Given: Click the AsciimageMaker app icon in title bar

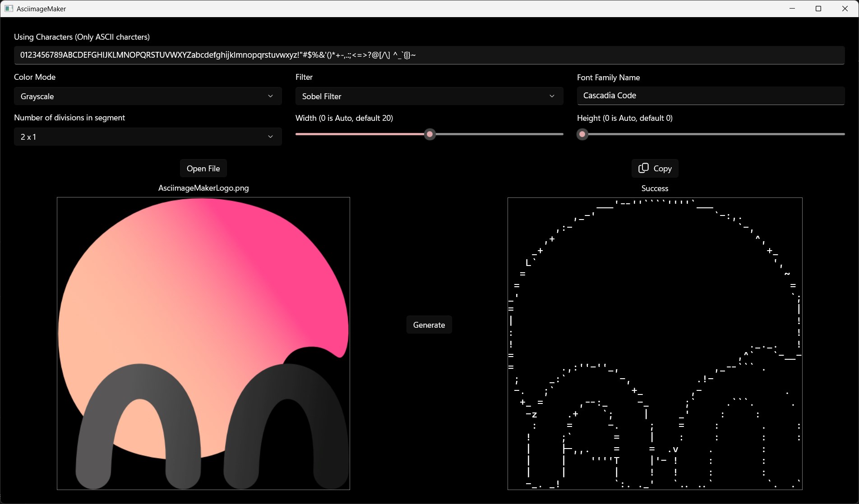Looking at the screenshot, I should click(9, 9).
